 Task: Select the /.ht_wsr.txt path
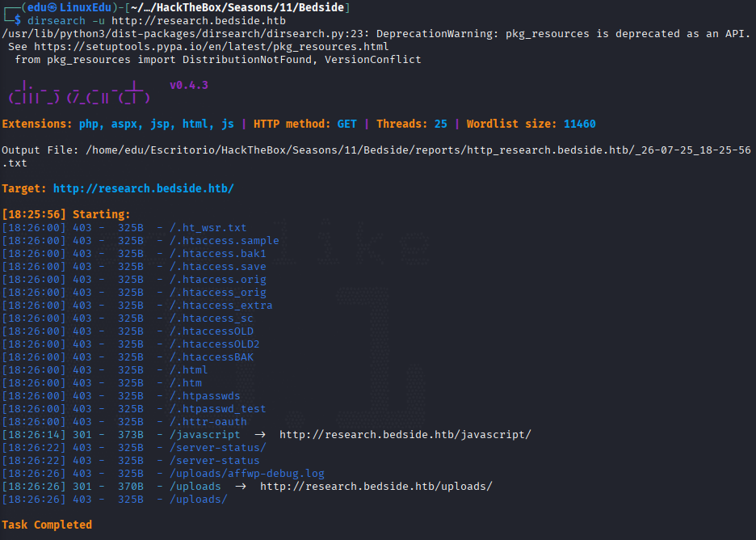pos(208,228)
